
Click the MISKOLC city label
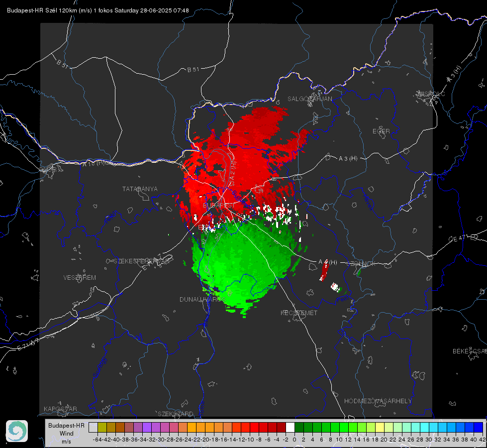tap(431, 94)
